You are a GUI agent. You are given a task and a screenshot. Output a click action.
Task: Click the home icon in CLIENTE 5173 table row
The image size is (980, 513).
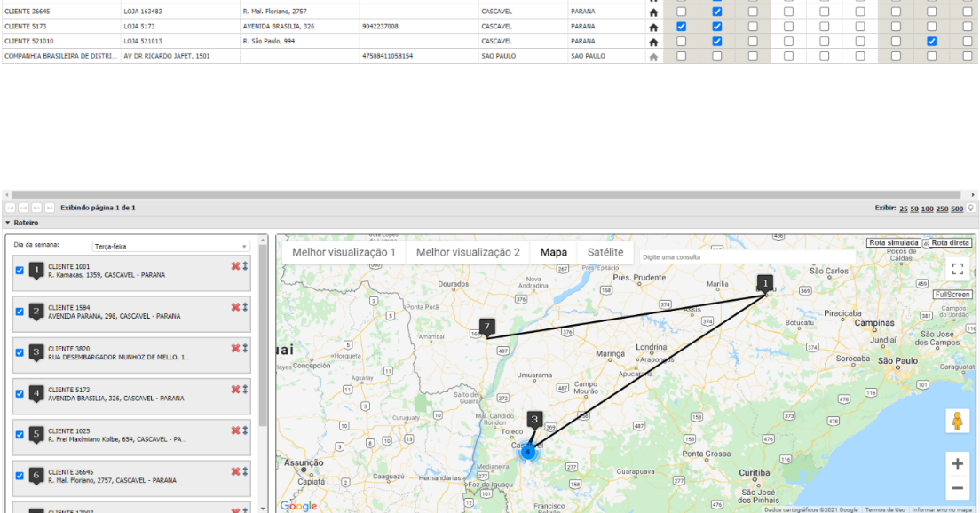pyautogui.click(x=653, y=27)
